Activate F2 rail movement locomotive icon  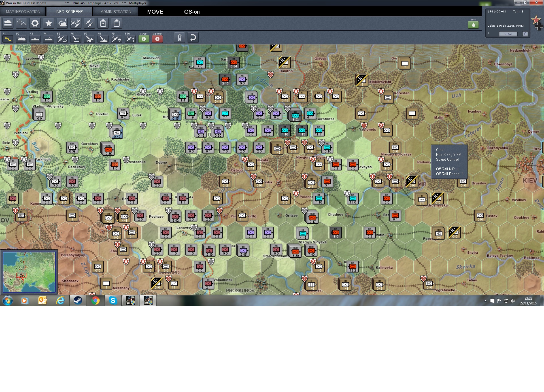pyautogui.click(x=22, y=39)
